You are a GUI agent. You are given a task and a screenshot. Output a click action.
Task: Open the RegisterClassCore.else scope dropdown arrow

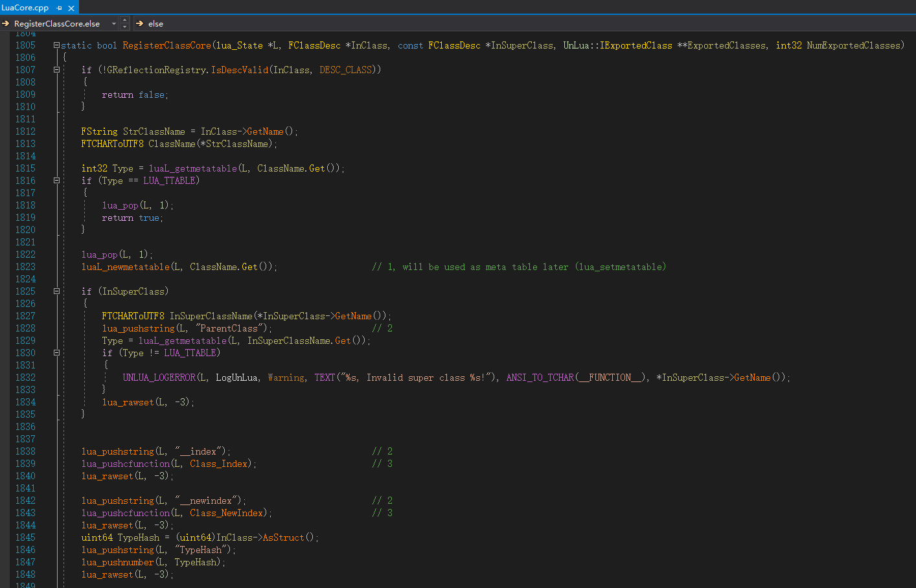114,24
